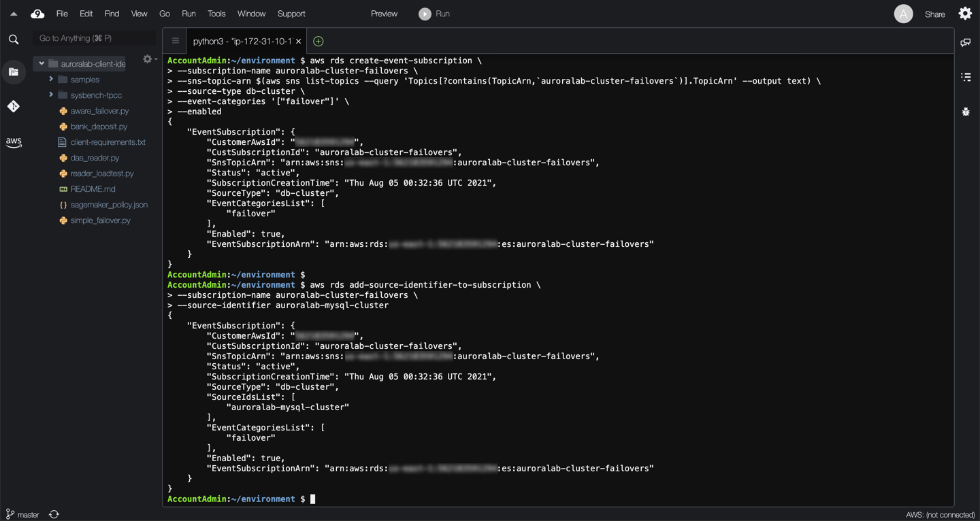Click the Go to Anything search field
The width and height of the screenshot is (980, 521).
click(x=94, y=39)
